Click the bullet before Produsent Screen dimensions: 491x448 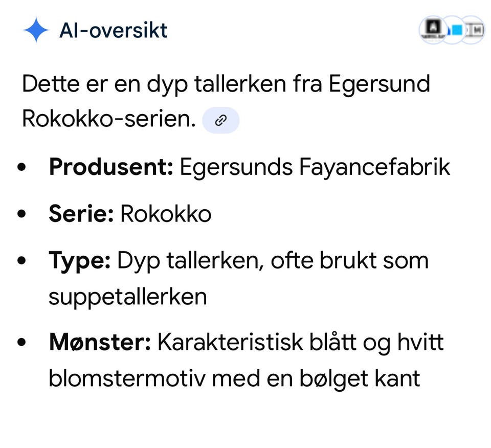(21, 167)
